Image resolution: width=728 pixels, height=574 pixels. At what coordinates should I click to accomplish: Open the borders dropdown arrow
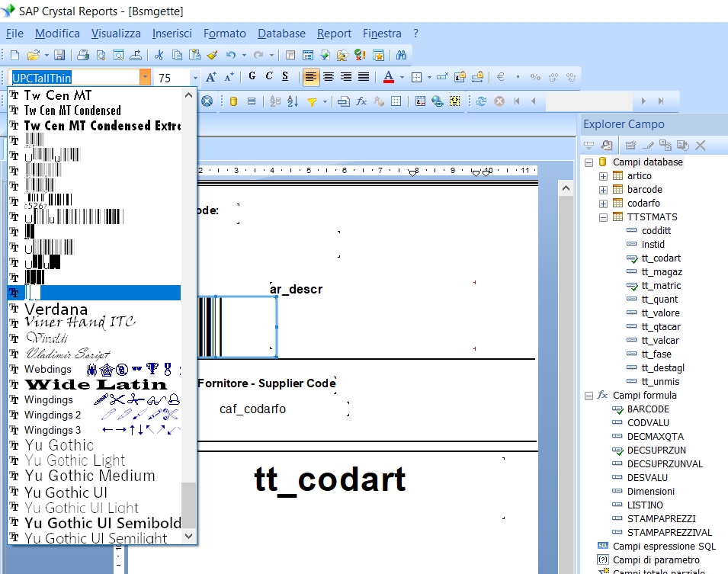tap(429, 78)
